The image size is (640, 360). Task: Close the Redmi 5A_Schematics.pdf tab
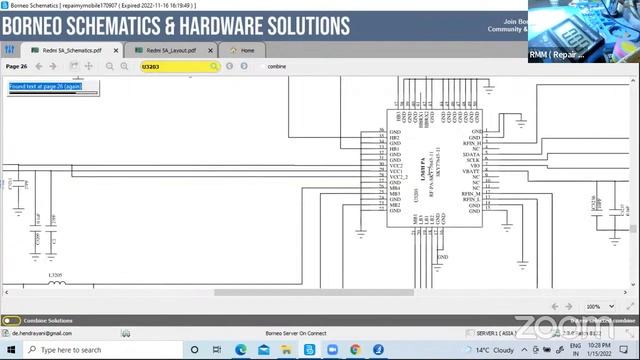tap(116, 50)
